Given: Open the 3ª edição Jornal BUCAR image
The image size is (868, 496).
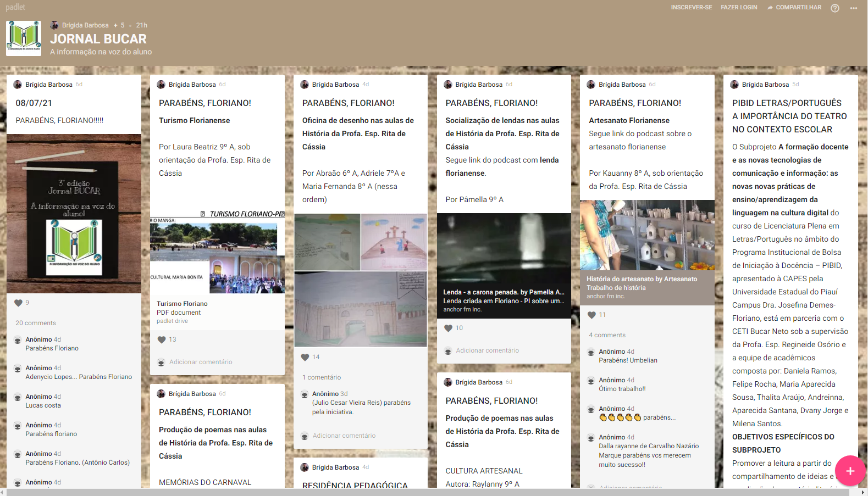Looking at the screenshot, I should click(74, 214).
